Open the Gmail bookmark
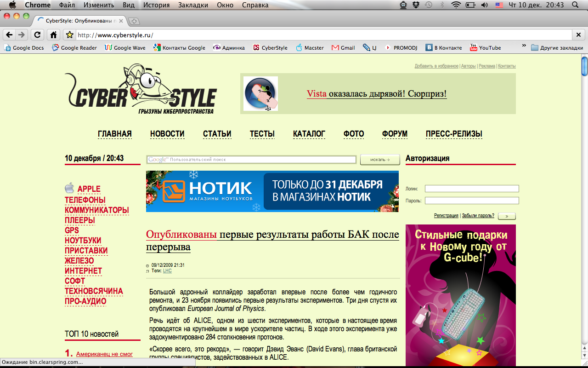588x368 pixels. click(344, 47)
